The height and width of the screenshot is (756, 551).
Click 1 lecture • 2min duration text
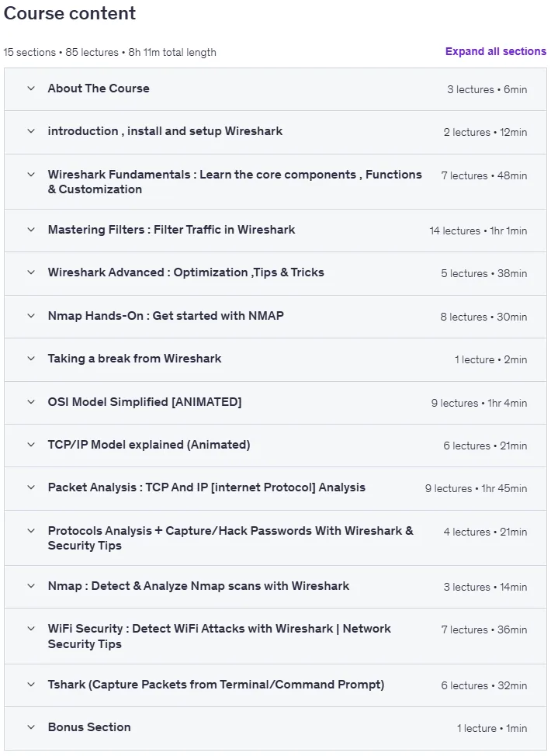(x=490, y=359)
